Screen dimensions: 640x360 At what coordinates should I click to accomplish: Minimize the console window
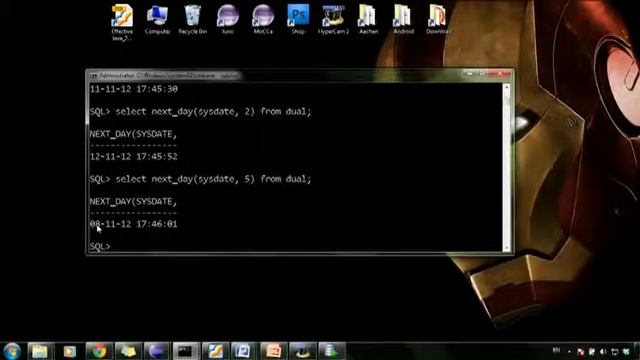coord(469,74)
